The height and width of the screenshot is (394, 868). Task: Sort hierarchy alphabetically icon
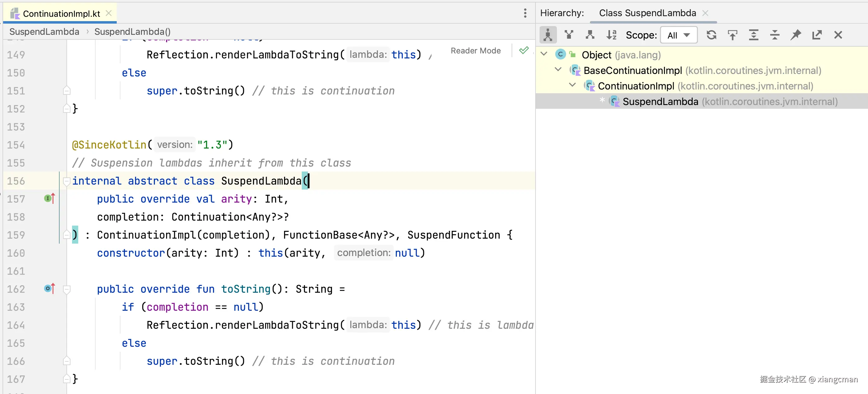(611, 35)
